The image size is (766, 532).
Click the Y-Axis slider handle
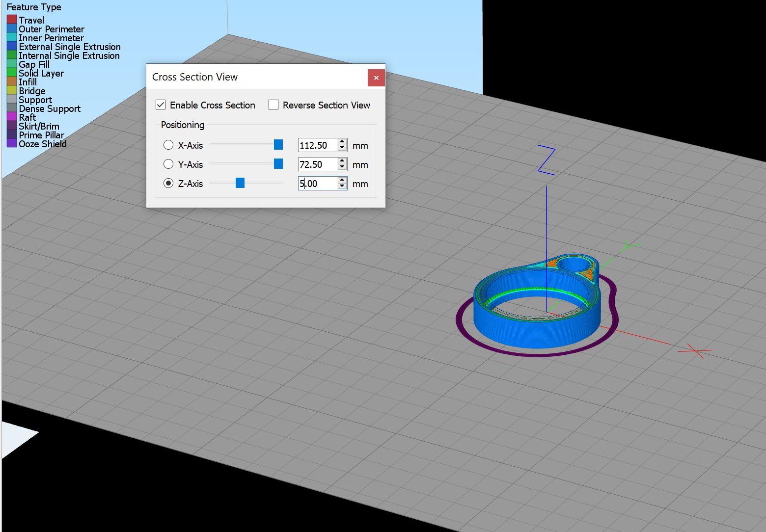pos(278,163)
